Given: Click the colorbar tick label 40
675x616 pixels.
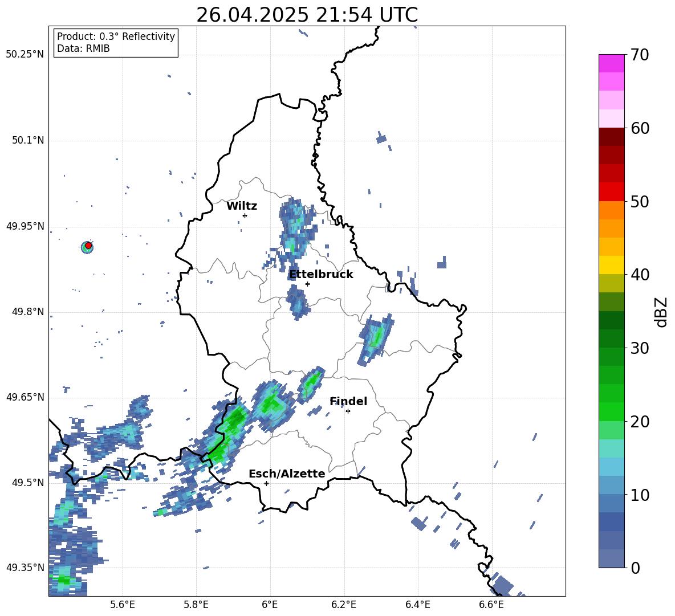Looking at the screenshot, I should (x=639, y=275).
